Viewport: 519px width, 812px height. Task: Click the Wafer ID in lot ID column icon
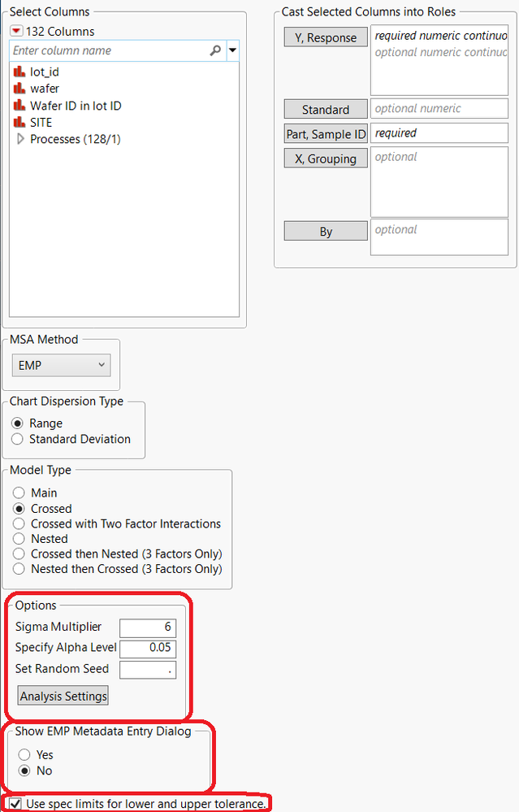[19, 105]
